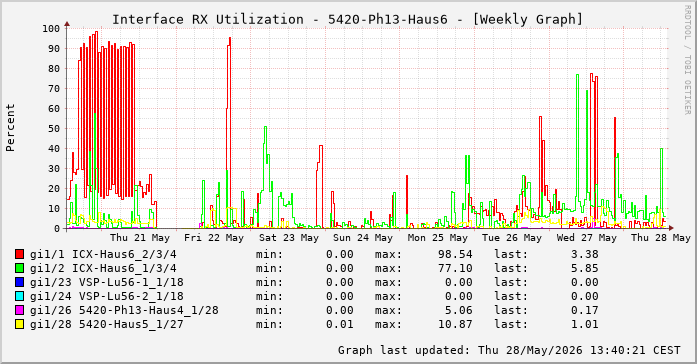Click the last value 5.85

coord(585,268)
